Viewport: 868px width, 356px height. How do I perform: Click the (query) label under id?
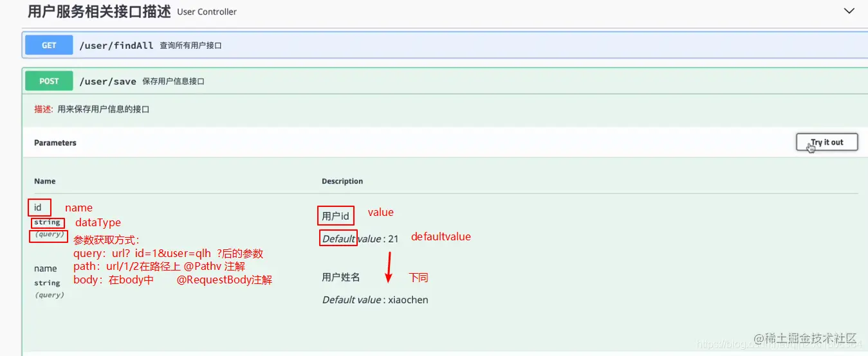tap(50, 235)
